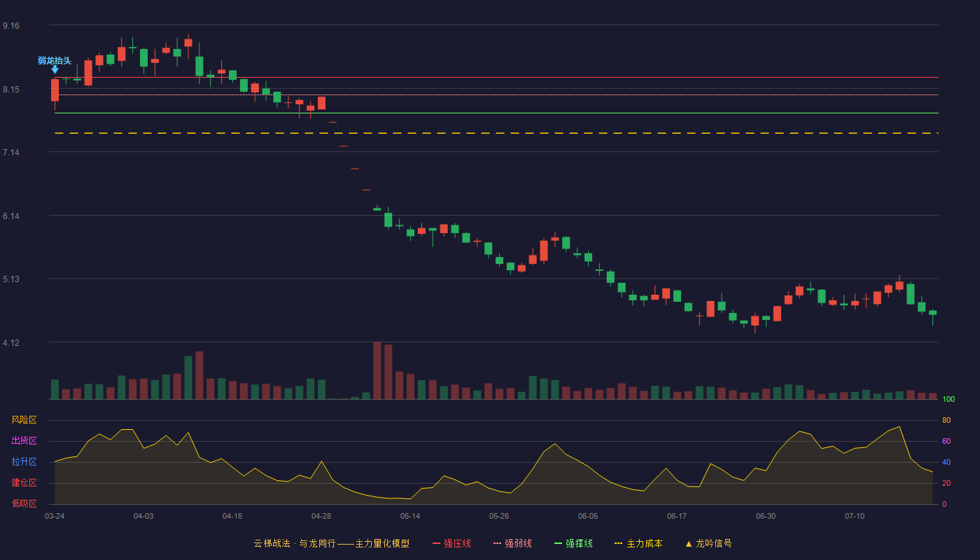The image size is (980, 560).
Task: Click the tallest red volume bar
Action: tap(377, 370)
